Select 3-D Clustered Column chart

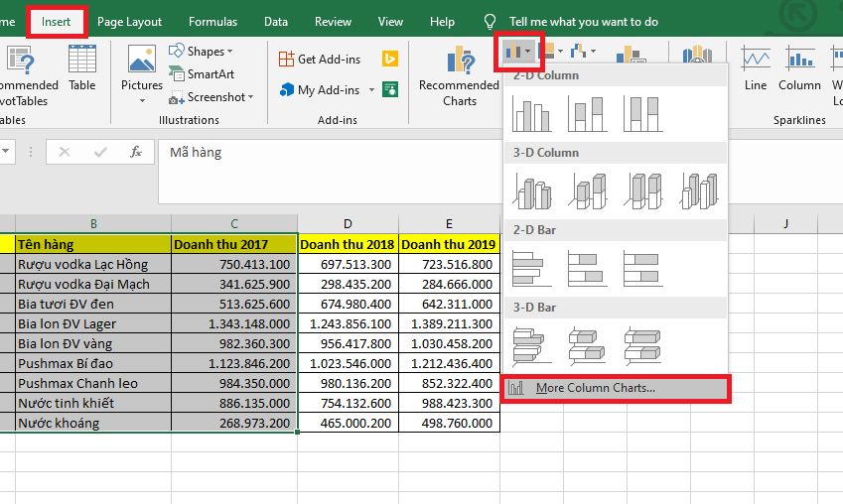531,190
